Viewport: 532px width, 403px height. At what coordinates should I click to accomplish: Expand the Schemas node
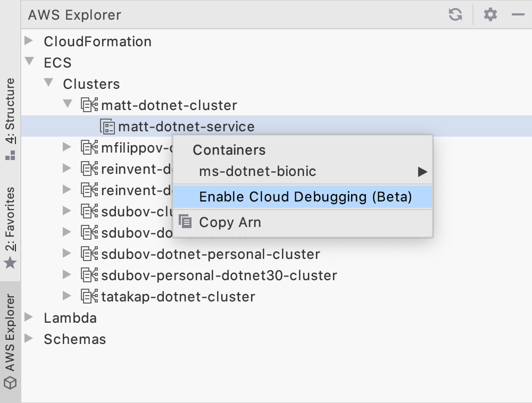coord(29,338)
